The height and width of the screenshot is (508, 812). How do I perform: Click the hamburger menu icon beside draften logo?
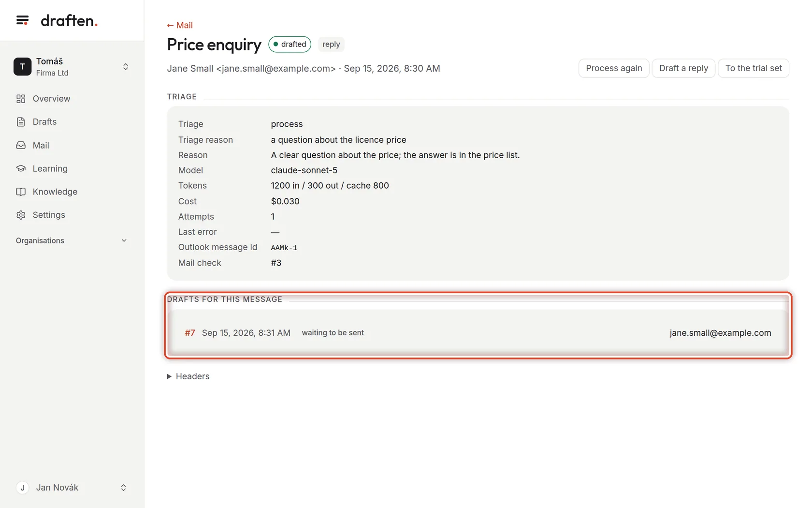(22, 20)
